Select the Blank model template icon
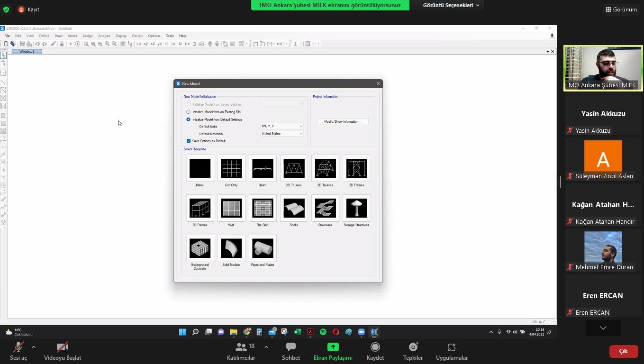The width and height of the screenshot is (644, 364). coord(200,169)
